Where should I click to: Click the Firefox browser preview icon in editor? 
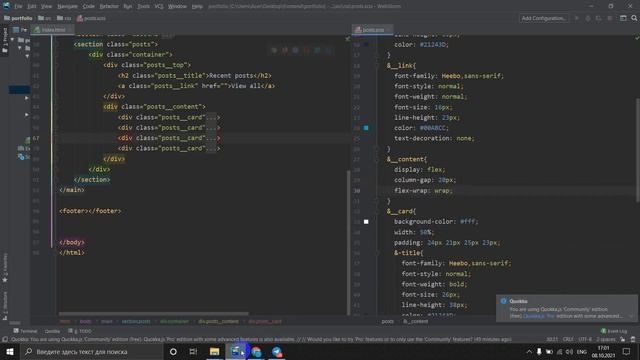click(x=284, y=50)
